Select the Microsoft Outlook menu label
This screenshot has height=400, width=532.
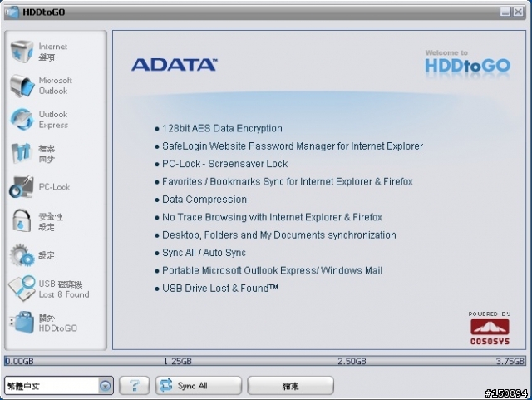(56, 86)
